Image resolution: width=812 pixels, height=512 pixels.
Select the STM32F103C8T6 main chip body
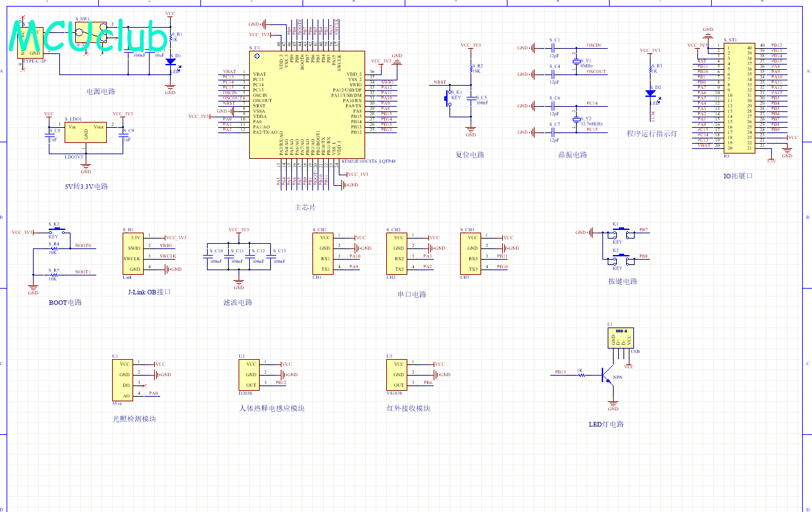point(306,105)
